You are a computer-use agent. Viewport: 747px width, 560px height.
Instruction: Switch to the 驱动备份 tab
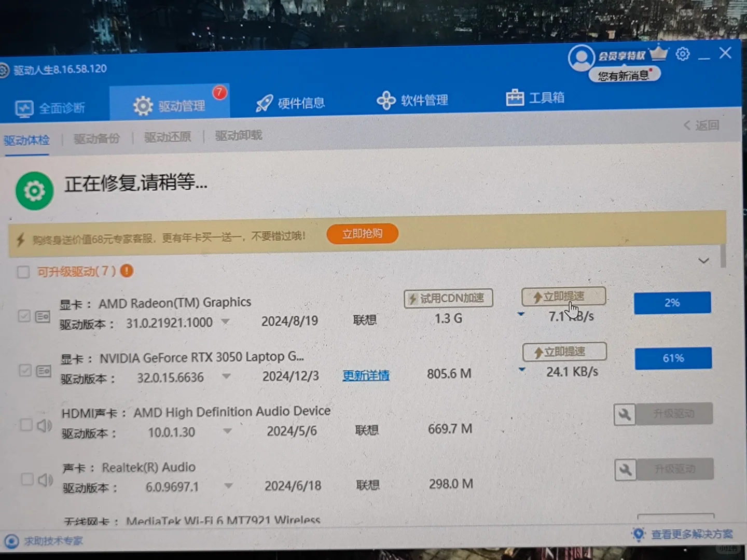click(x=96, y=137)
